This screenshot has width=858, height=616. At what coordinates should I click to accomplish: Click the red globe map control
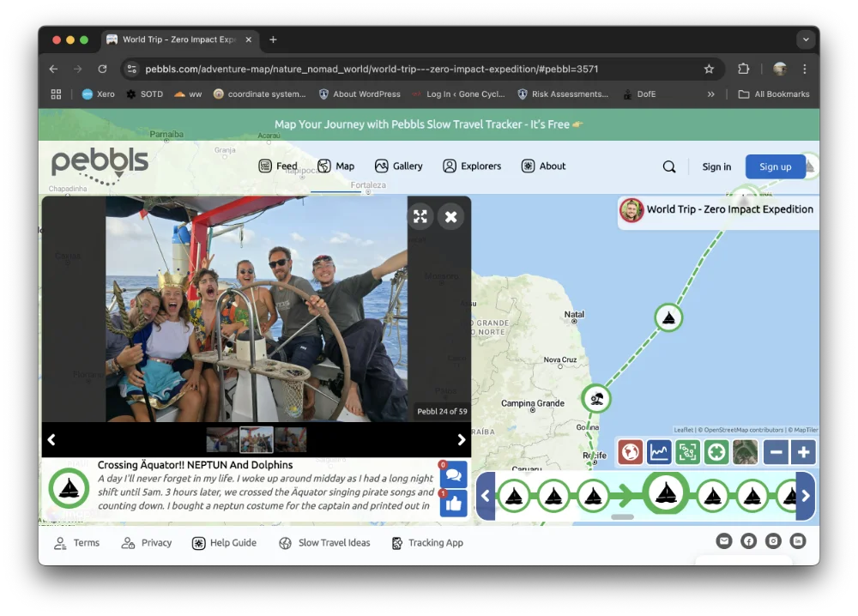pos(631,452)
